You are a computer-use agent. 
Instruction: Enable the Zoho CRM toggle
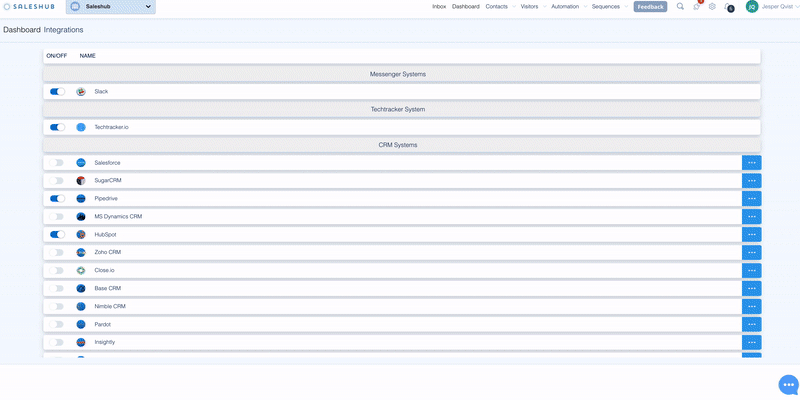point(56,253)
